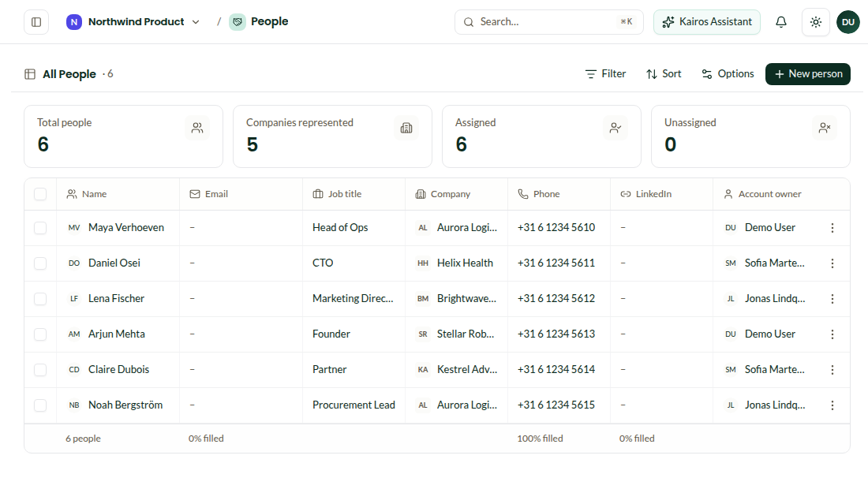Open the DU user avatar menu

click(x=848, y=22)
